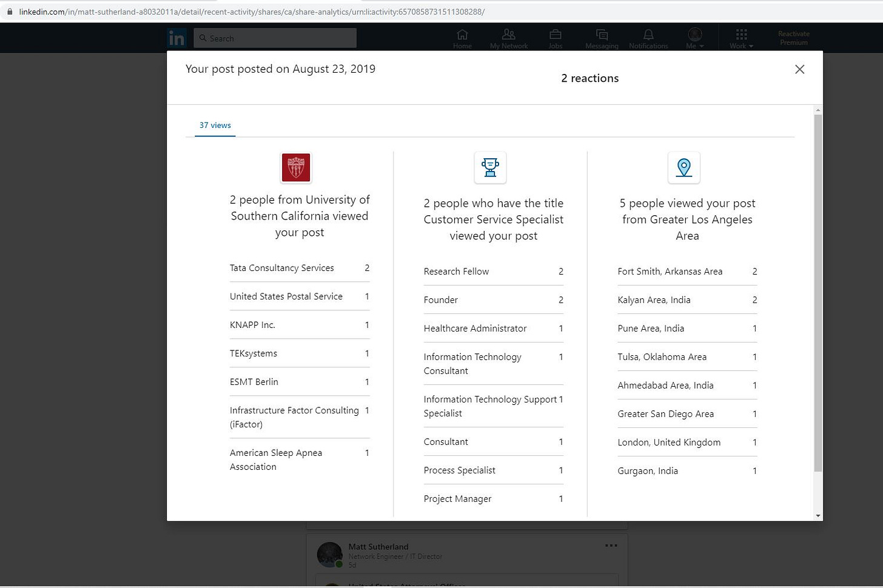Image resolution: width=883 pixels, height=588 pixels.
Task: Click the '2 reactions' text
Action: pyautogui.click(x=590, y=78)
